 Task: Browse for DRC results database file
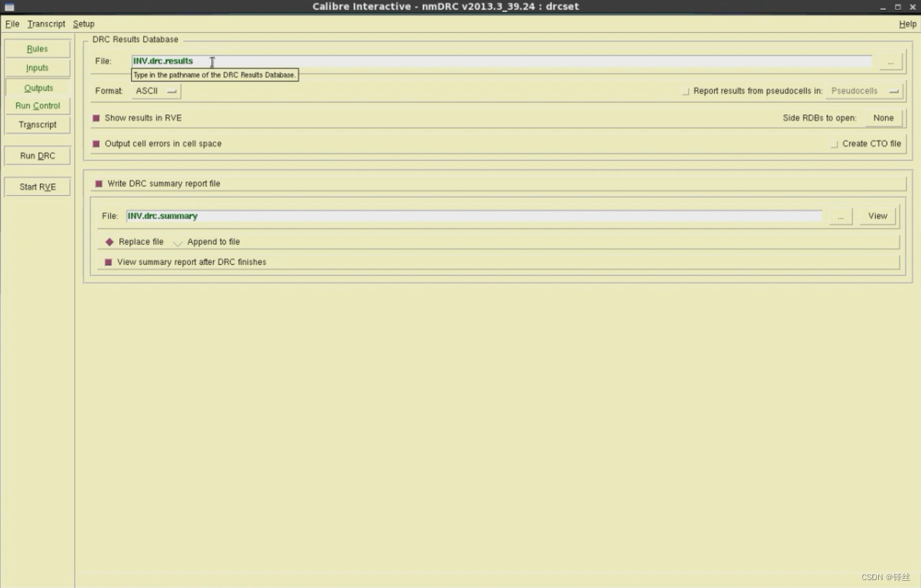890,62
